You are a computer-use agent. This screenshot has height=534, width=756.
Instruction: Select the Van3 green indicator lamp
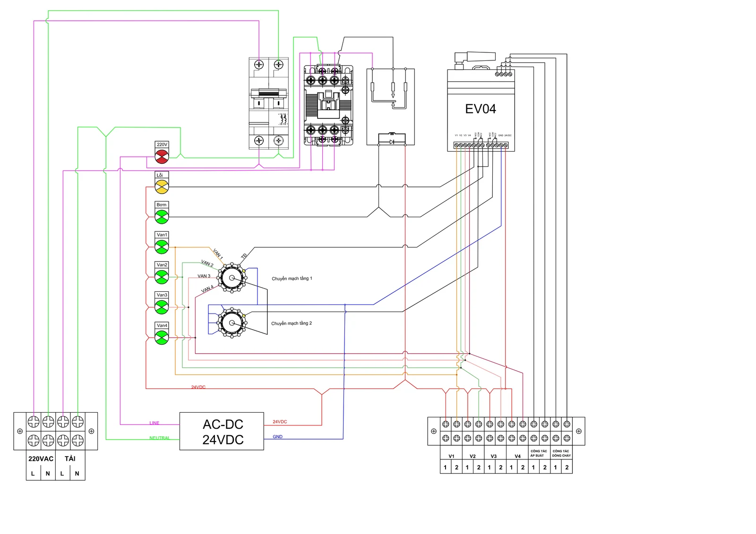tap(162, 307)
